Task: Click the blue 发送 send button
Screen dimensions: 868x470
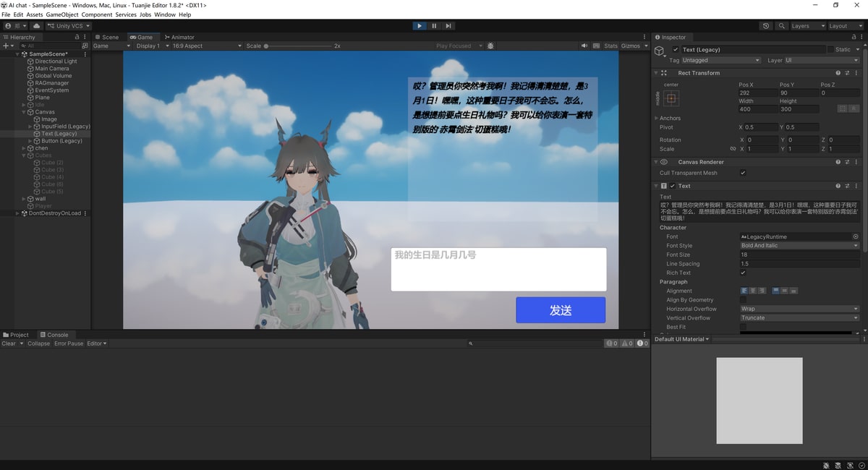Action: point(561,310)
